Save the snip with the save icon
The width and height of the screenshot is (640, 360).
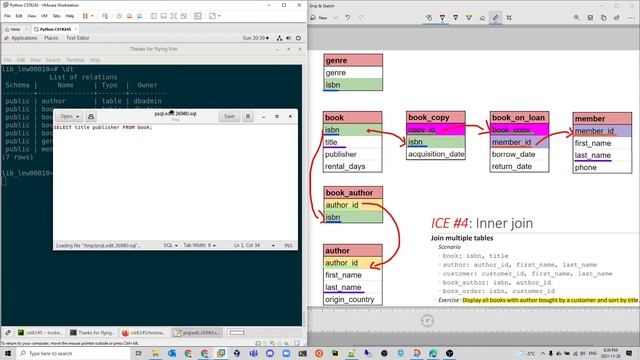tap(590, 18)
